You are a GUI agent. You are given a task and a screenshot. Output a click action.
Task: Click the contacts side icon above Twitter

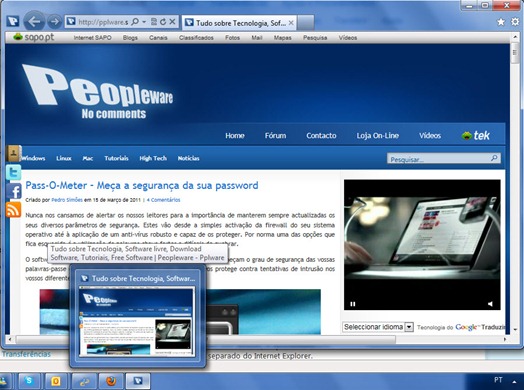point(13,153)
